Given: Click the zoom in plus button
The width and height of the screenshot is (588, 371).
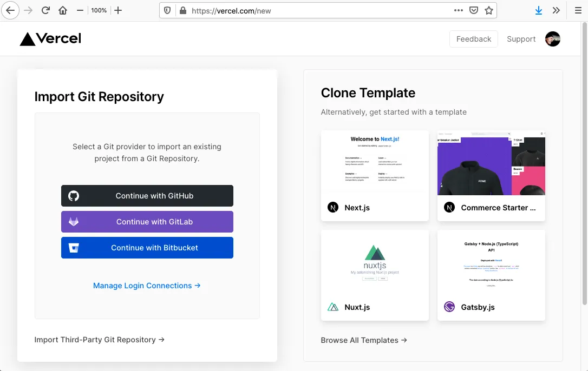Looking at the screenshot, I should tap(118, 10).
